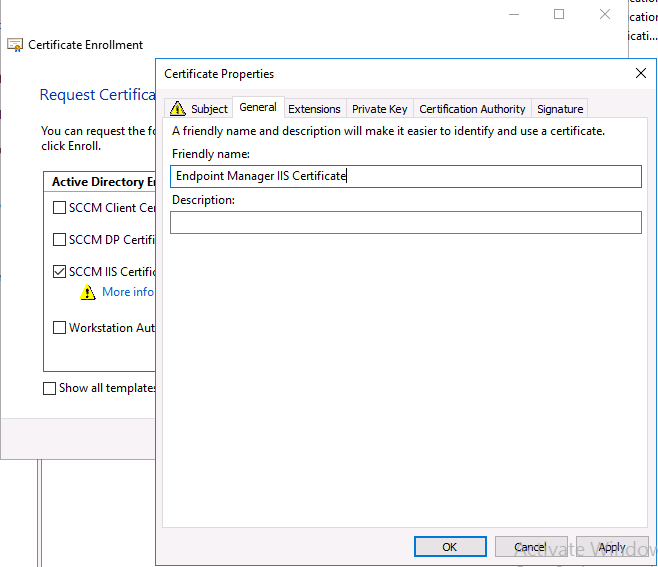
Task: Click the Certificate Enrollment title icon
Action: click(15, 44)
